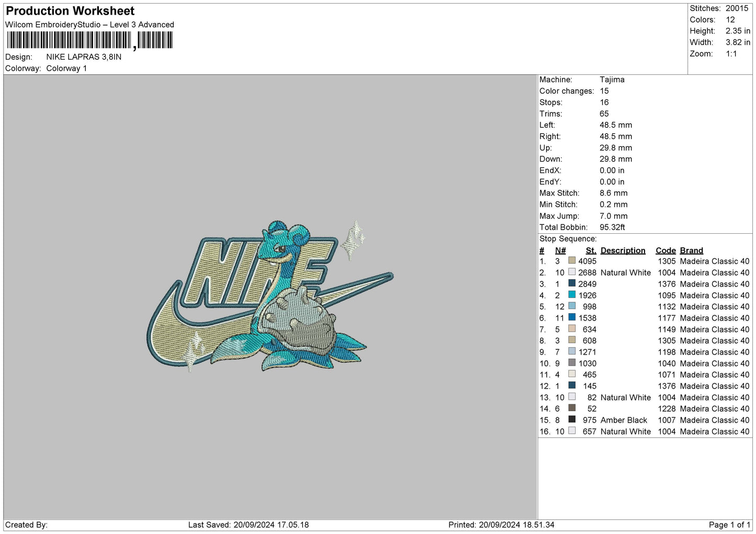The image size is (756, 534).
Task: Select stitch count 145 in row 12
Action: (x=590, y=386)
